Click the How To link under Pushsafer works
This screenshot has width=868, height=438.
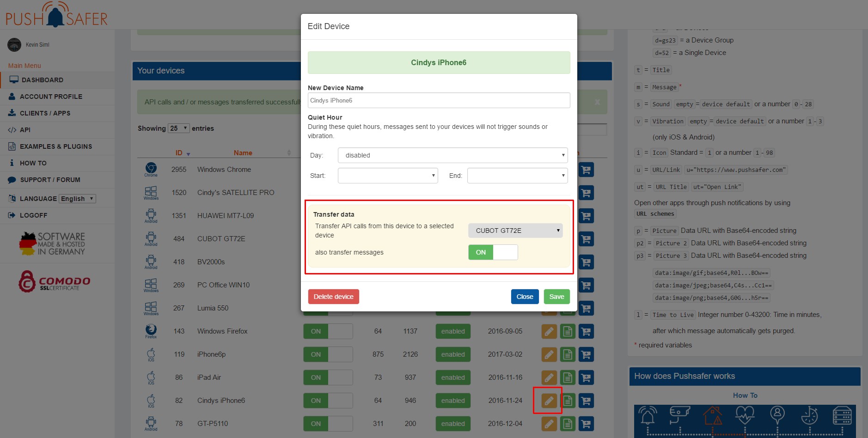pos(745,395)
